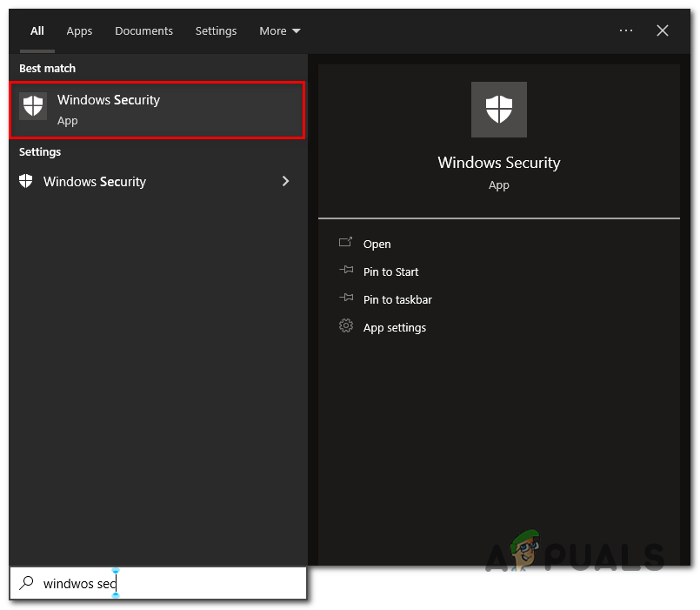700x610 pixels.
Task: Open the three-dot options menu
Action: [626, 30]
